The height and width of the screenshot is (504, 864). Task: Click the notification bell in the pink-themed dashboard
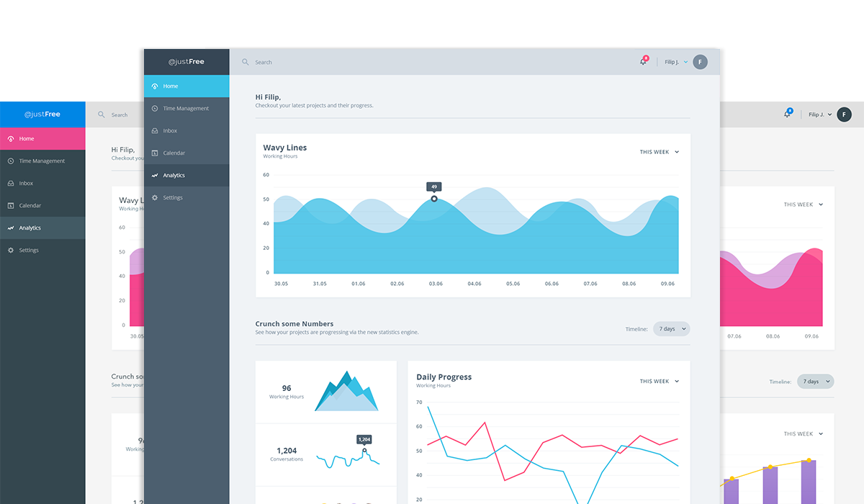(x=787, y=114)
